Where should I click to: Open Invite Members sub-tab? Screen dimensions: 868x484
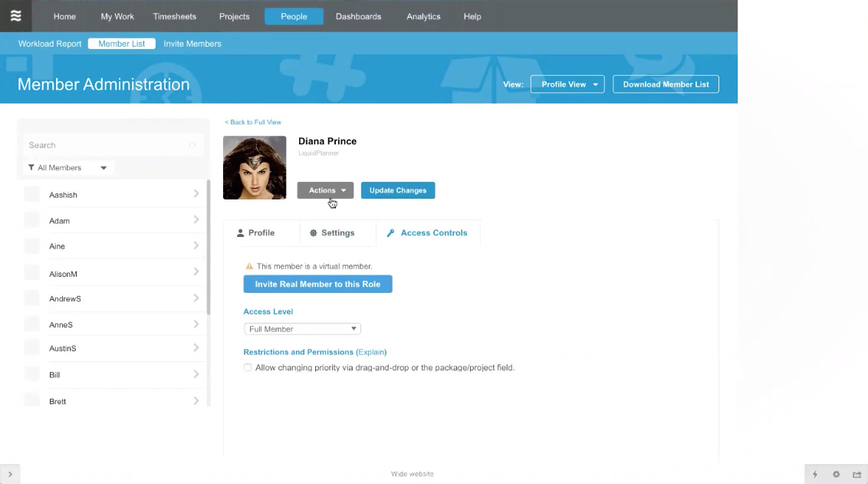click(192, 44)
